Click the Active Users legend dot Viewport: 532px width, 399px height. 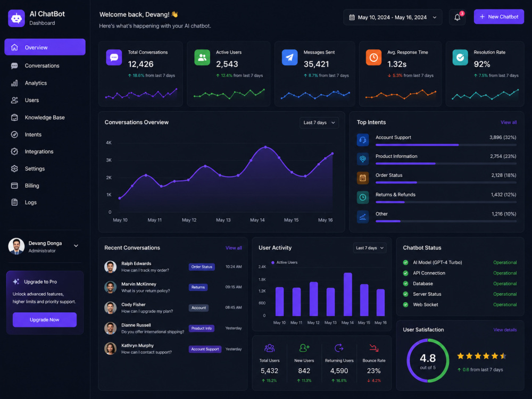coord(273,263)
